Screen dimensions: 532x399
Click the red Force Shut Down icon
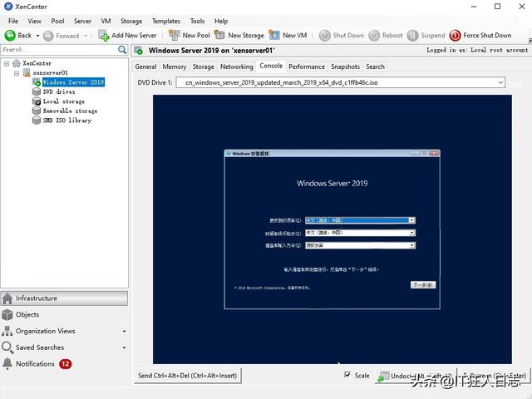coord(455,36)
